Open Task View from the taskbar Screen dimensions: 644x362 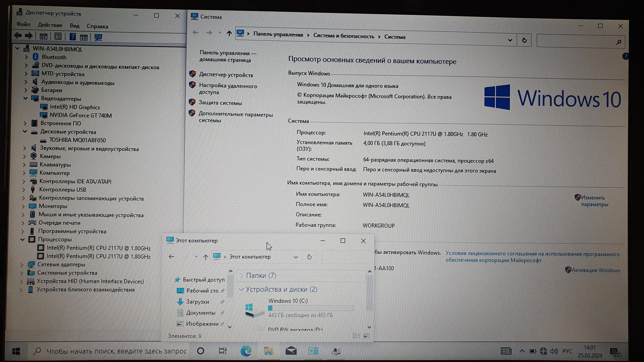[x=222, y=351]
